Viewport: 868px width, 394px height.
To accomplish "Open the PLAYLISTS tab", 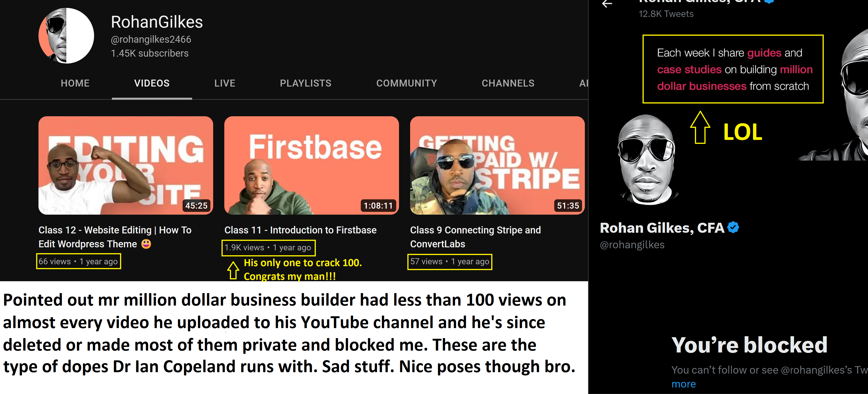I will tap(306, 83).
